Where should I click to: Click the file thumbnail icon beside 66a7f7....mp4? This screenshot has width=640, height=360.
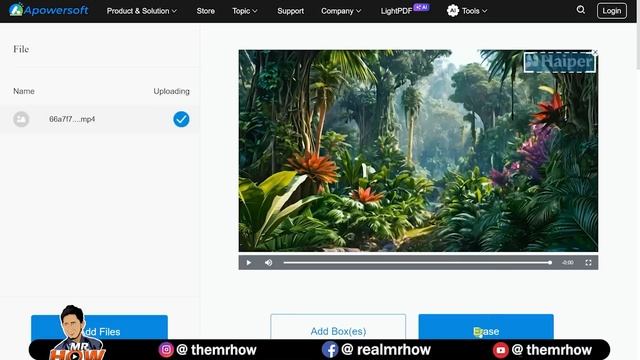click(x=21, y=119)
